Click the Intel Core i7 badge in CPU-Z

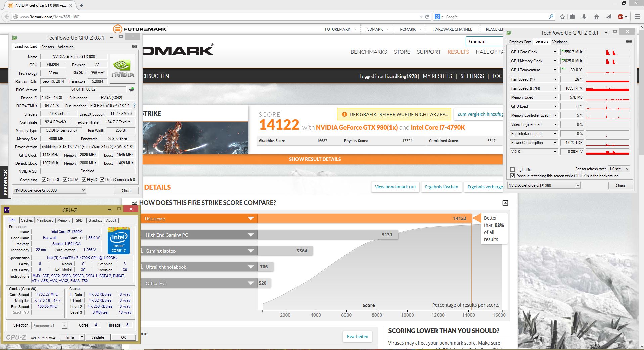pyautogui.click(x=119, y=241)
